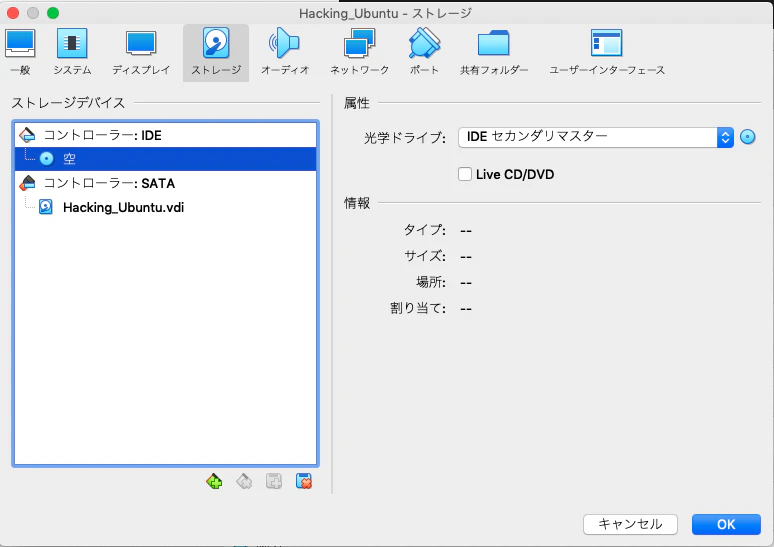Click the IDE controller icon
774x547 pixels.
point(27,135)
